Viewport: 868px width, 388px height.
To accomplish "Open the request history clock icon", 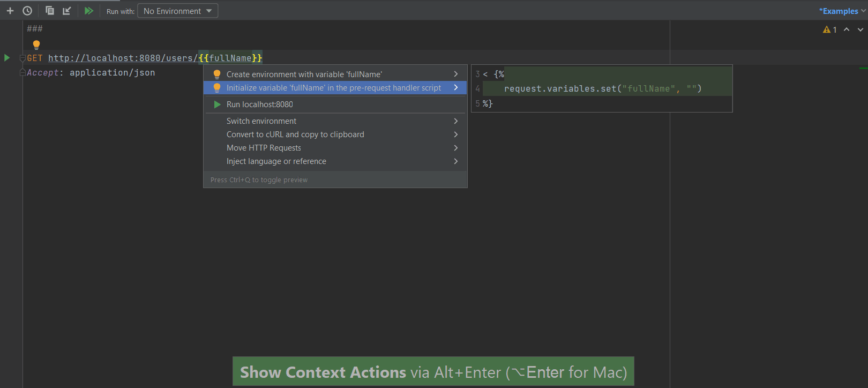I will [27, 11].
